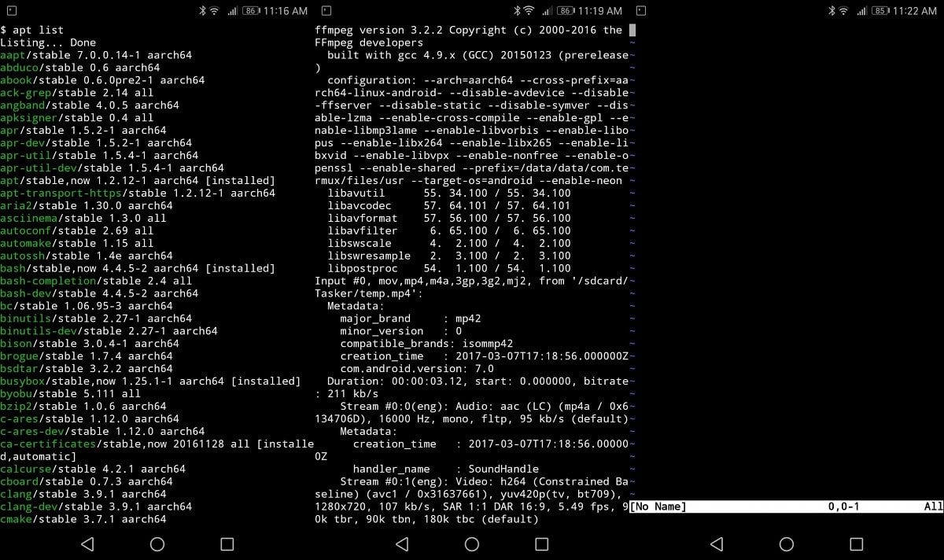Tap Home circle on 11:16 AM screen
The image size is (944, 560).
pos(157,543)
